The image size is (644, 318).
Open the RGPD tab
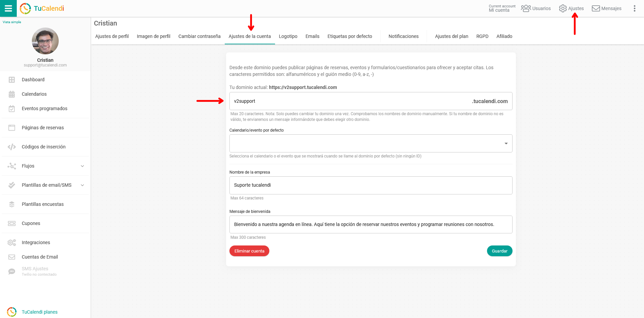pyautogui.click(x=482, y=36)
